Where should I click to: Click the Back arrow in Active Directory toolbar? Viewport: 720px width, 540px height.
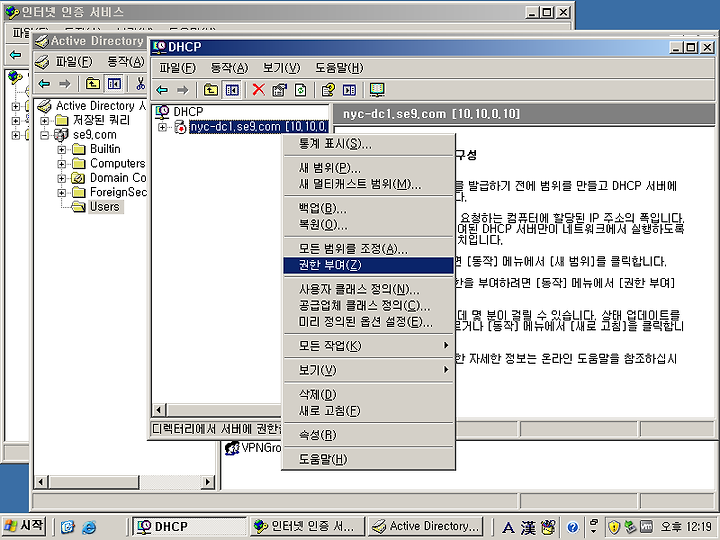coord(45,84)
